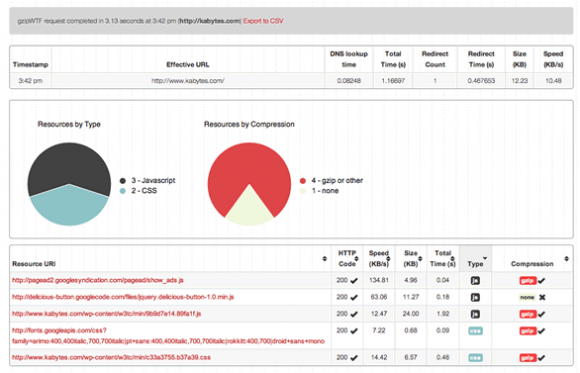Click the total time cell 1.92
The height and width of the screenshot is (373, 580).
pos(442,314)
